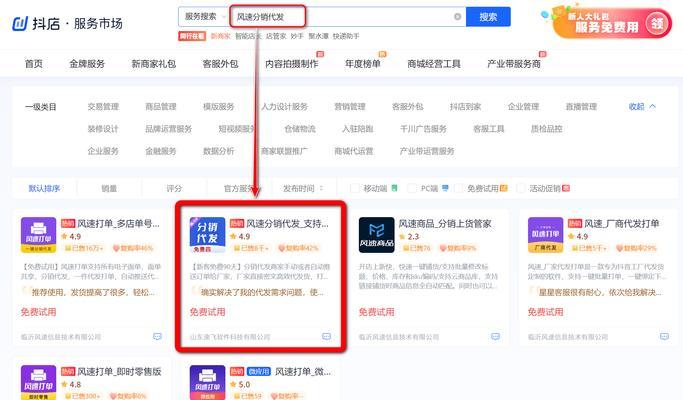
Task: Open 风速商品_分销上货管家 title
Action: click(x=445, y=224)
